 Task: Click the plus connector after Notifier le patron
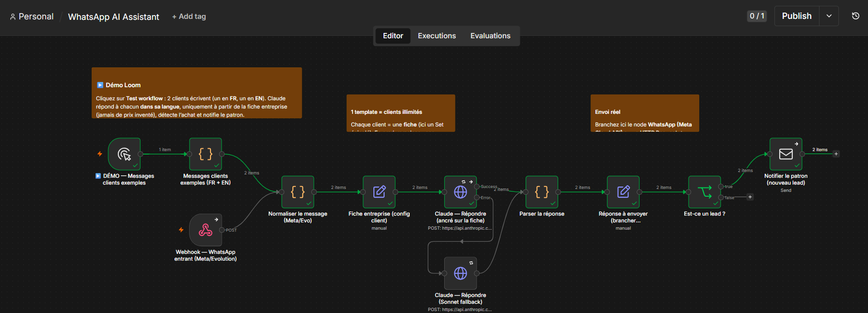point(836,154)
